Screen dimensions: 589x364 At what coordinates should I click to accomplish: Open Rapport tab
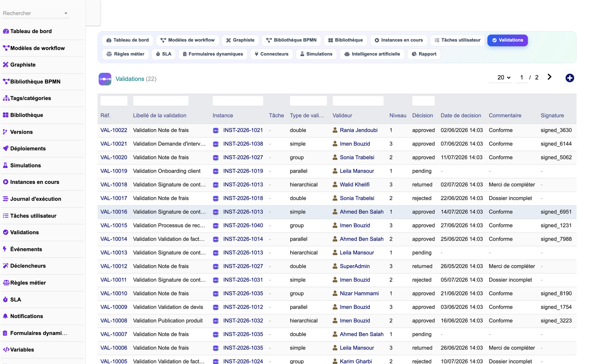tap(424, 54)
